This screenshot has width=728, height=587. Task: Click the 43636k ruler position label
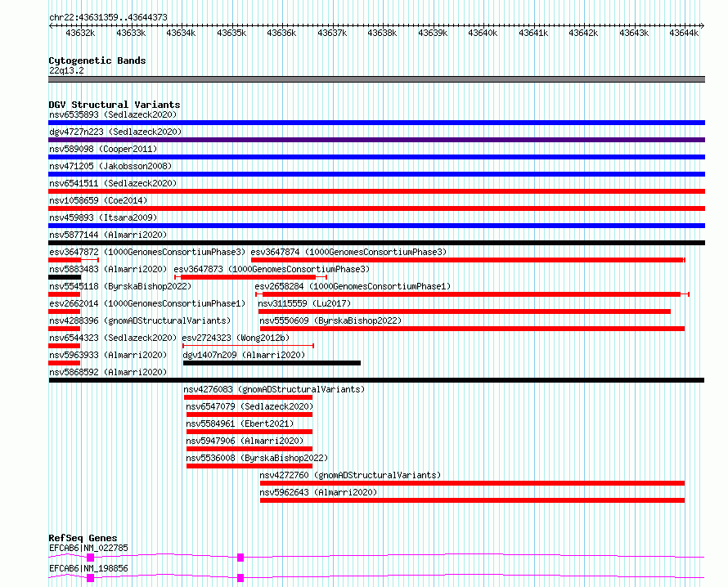(281, 33)
